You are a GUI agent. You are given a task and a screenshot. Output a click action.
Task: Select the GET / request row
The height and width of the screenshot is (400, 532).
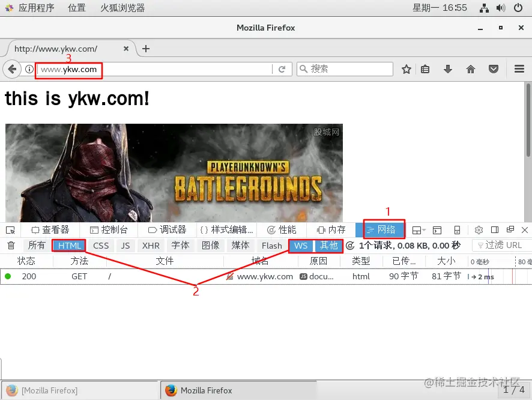point(266,276)
